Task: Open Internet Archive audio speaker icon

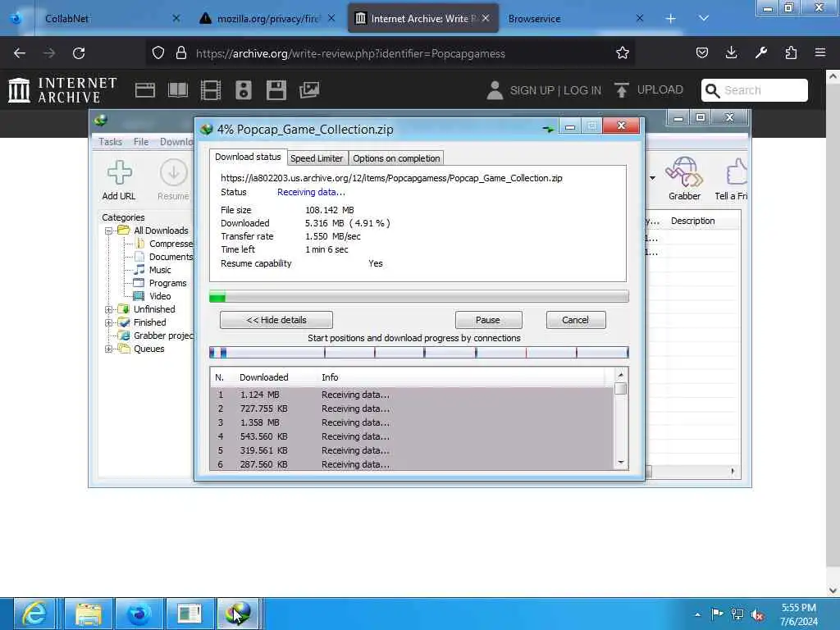Action: (x=243, y=90)
